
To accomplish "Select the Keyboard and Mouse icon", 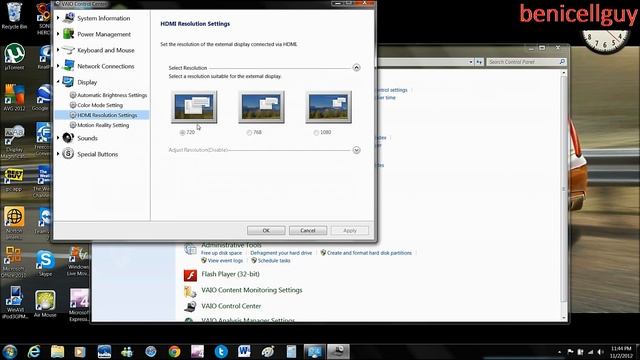I will pos(68,50).
